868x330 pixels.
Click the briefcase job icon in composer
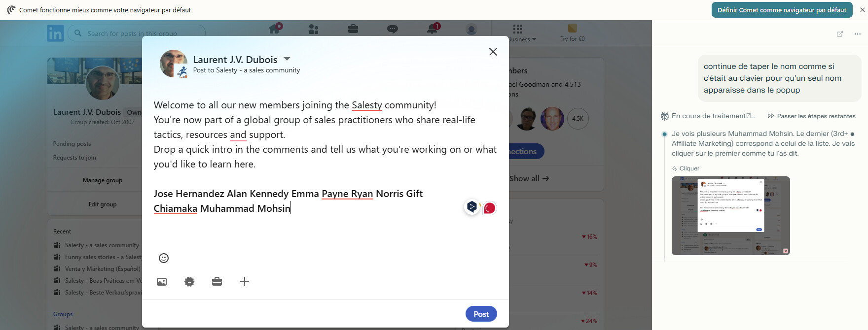click(217, 282)
